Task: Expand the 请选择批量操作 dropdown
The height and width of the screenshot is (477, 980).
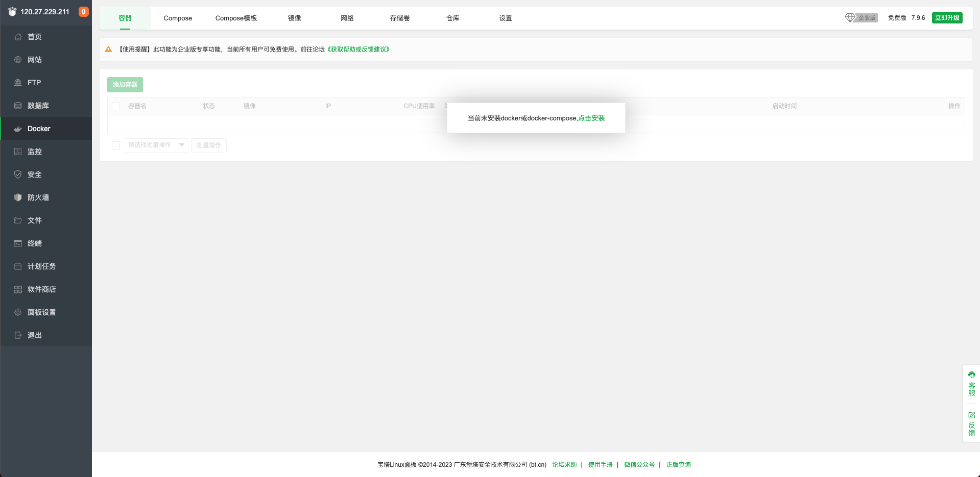Action: click(156, 145)
